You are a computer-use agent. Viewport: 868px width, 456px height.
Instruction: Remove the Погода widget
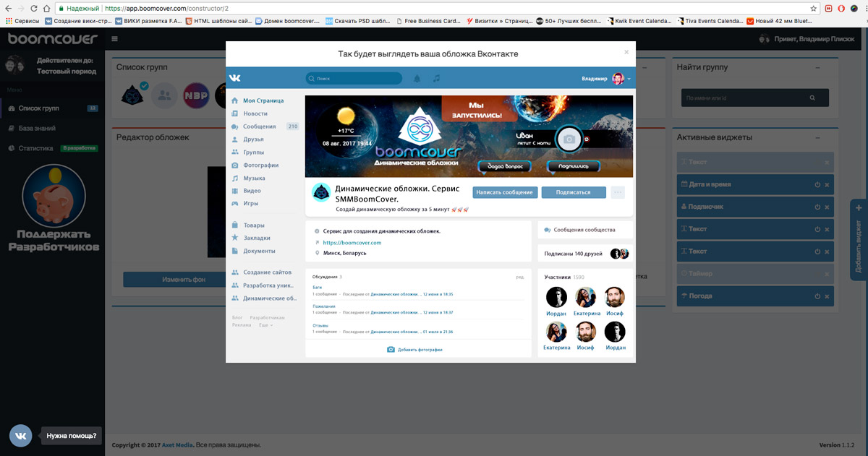tap(827, 296)
